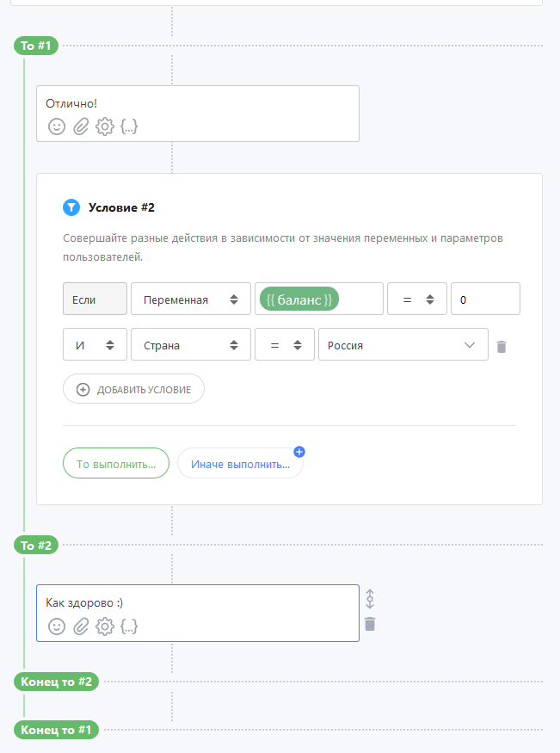Viewport: 560px width, 753px height.
Task: Click the {{ баланс }} variable chip
Action: tap(299, 299)
